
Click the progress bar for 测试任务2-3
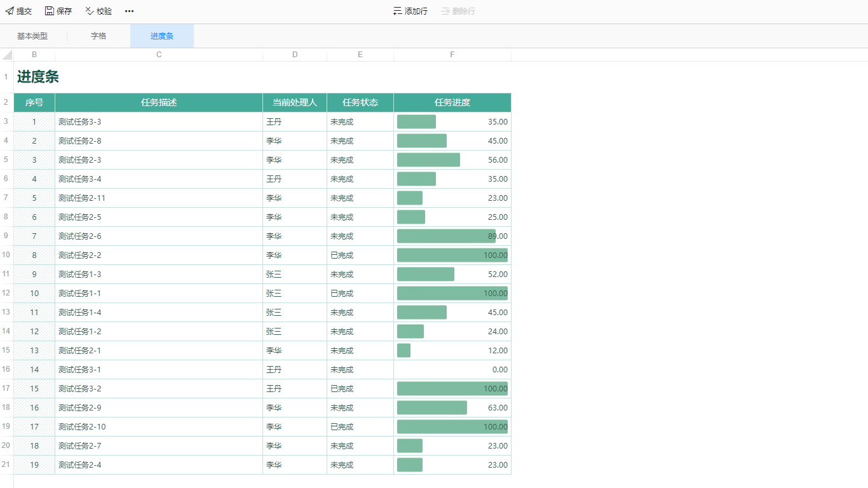click(x=428, y=160)
